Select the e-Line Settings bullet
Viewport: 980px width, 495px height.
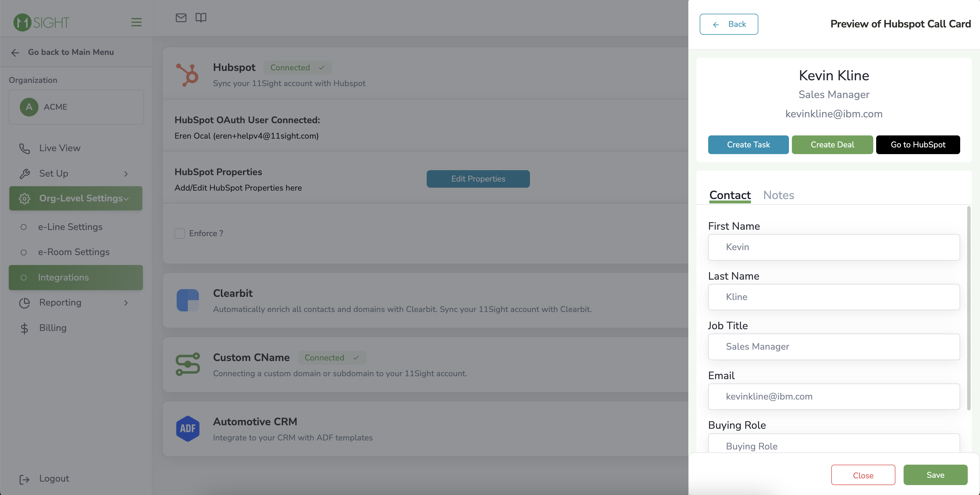(24, 227)
